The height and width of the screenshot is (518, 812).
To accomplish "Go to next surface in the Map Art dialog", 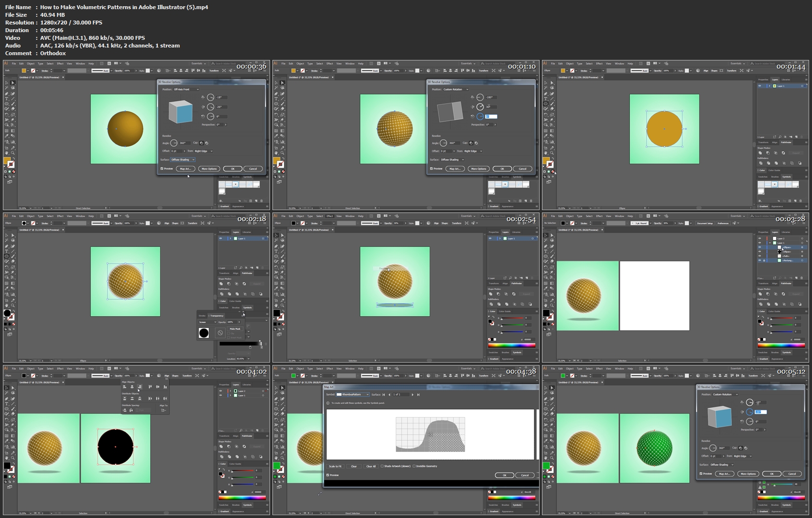I will click(x=412, y=395).
